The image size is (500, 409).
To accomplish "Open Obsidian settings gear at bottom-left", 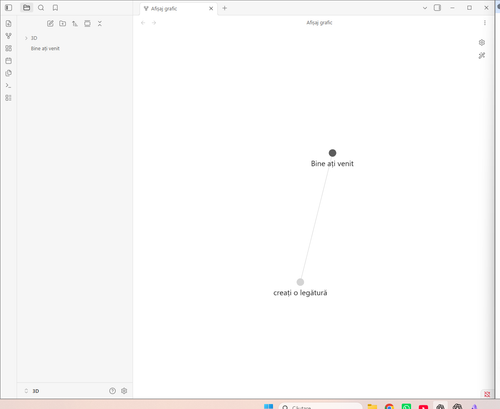I will 124,391.
